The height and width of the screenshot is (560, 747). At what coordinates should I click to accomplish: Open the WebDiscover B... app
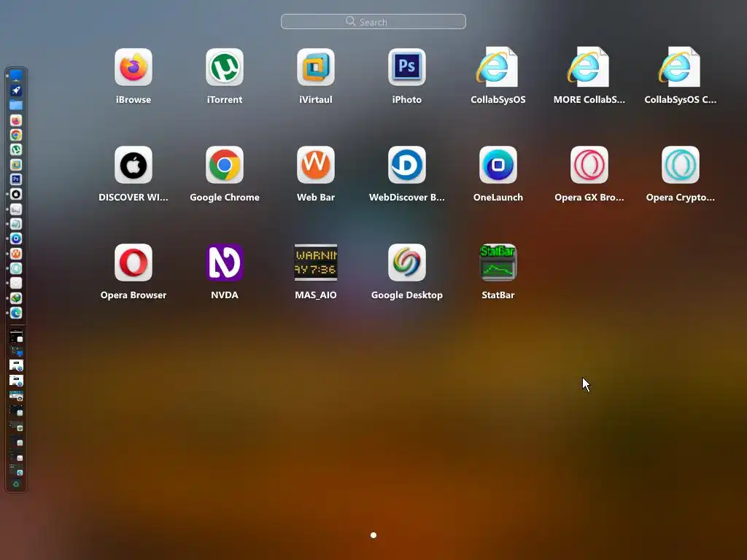pyautogui.click(x=407, y=165)
